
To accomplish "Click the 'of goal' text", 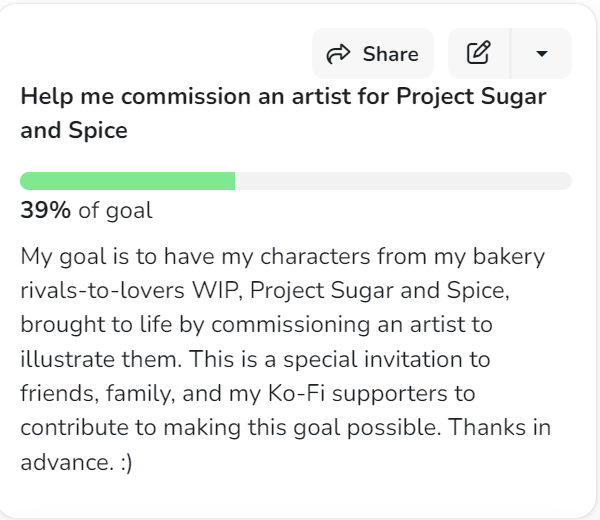I will [x=116, y=211].
